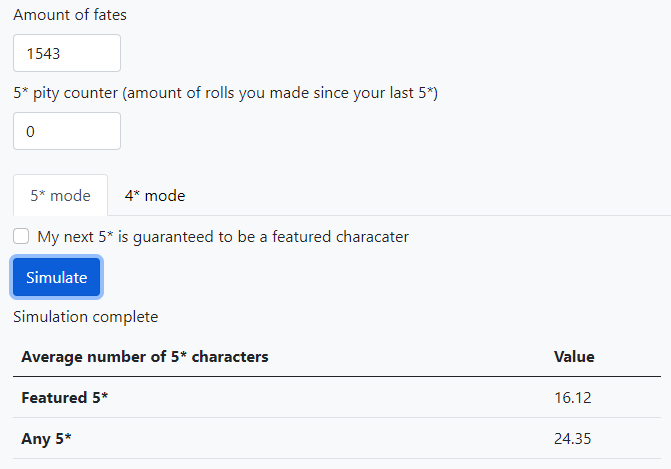
Task: Click 'Average number of 5* characters' column header
Action: tap(145, 356)
